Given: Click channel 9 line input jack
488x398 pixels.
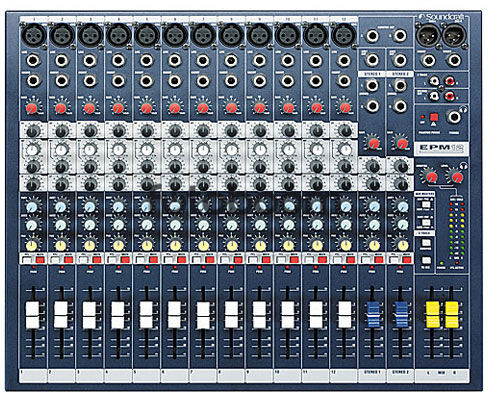Looking at the screenshot, I should coord(259,60).
